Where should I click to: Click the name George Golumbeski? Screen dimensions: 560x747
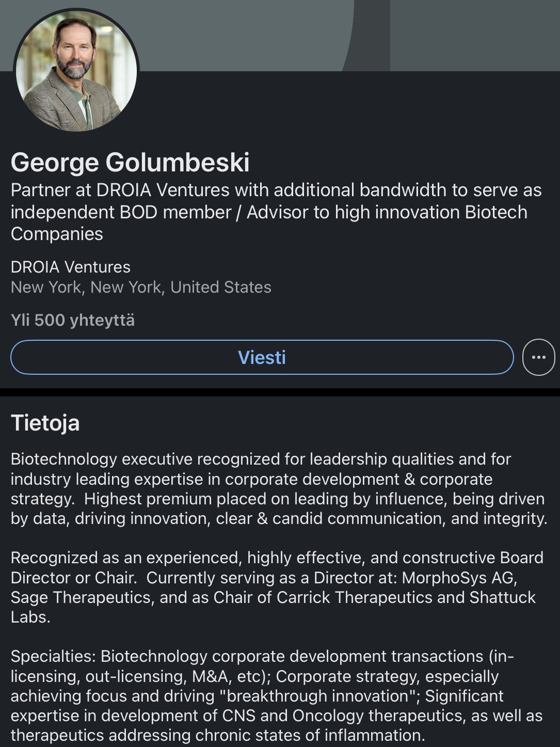pyautogui.click(x=130, y=162)
